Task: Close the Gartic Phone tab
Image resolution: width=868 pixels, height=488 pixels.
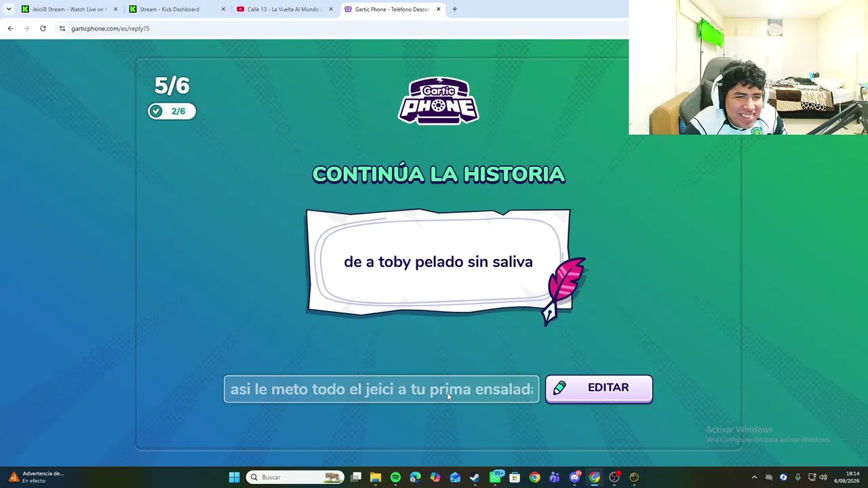Action: click(x=439, y=9)
